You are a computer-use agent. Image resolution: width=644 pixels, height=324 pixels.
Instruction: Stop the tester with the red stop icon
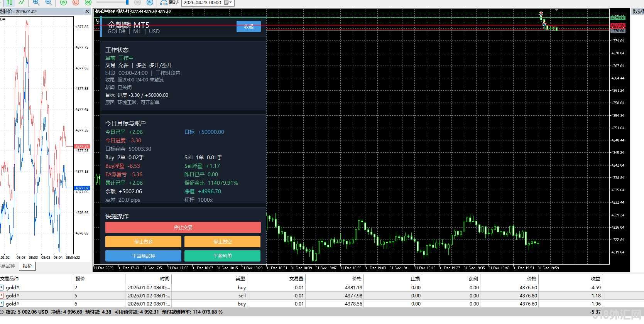[x=76, y=2]
